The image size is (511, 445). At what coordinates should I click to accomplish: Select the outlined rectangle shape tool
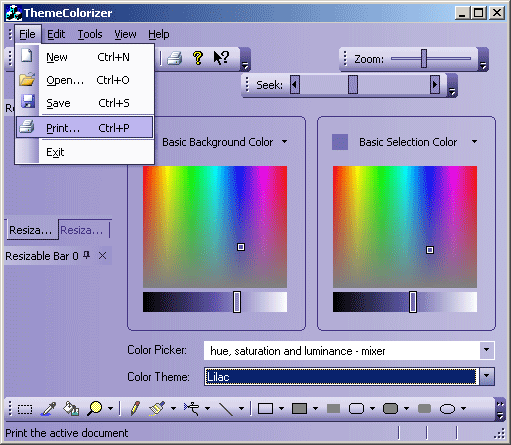pyautogui.click(x=265, y=408)
